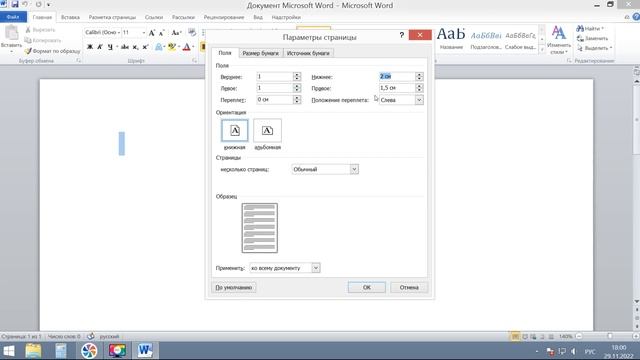Click into Нижнее margin field
Viewport: 640px width, 360px height.
[397, 76]
